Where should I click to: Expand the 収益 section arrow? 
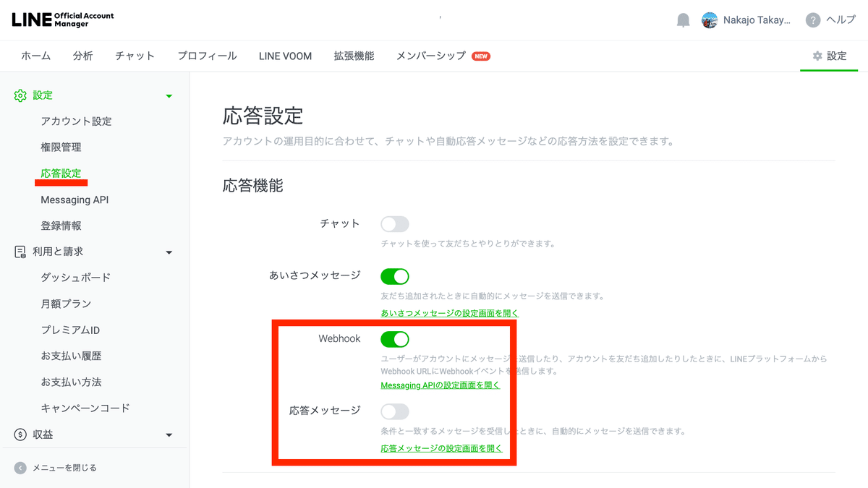coord(169,435)
